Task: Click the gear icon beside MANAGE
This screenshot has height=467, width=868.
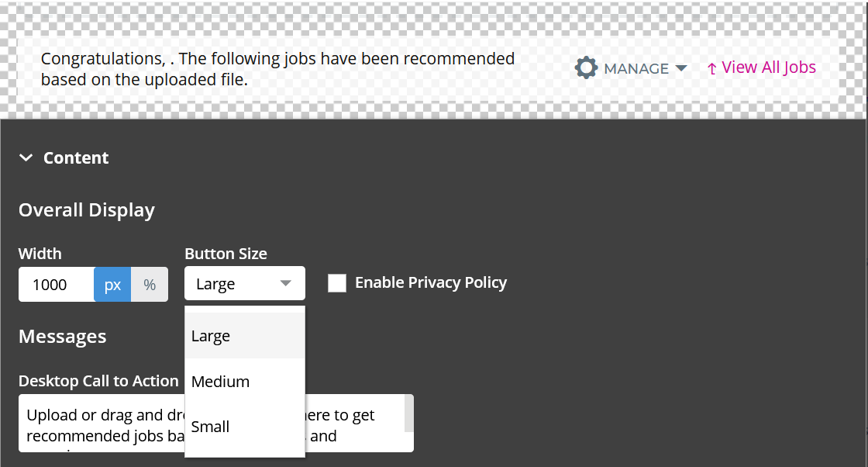Action: (x=586, y=68)
